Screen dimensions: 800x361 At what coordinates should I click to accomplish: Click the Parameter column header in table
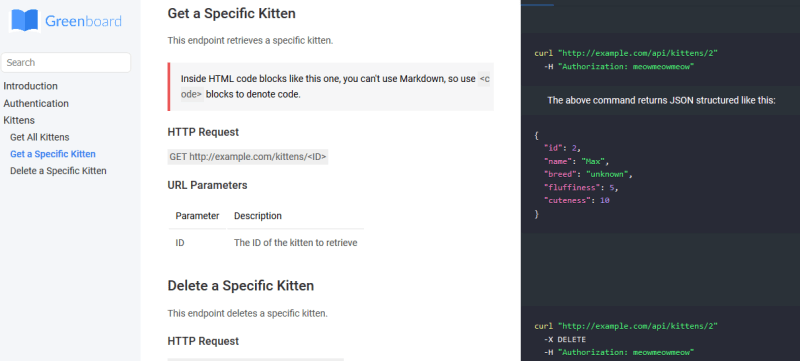tap(197, 216)
